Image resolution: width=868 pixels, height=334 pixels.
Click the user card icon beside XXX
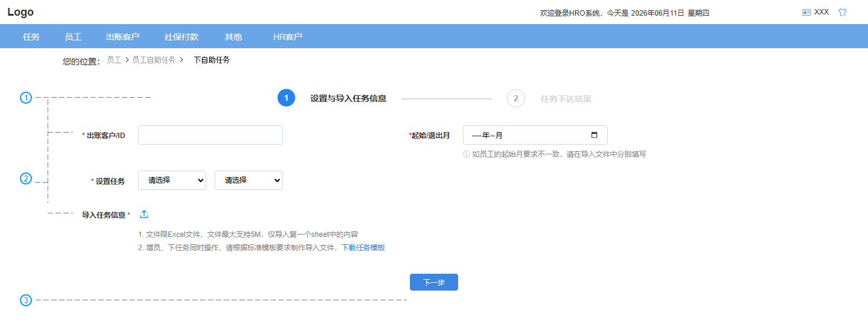[x=807, y=12]
